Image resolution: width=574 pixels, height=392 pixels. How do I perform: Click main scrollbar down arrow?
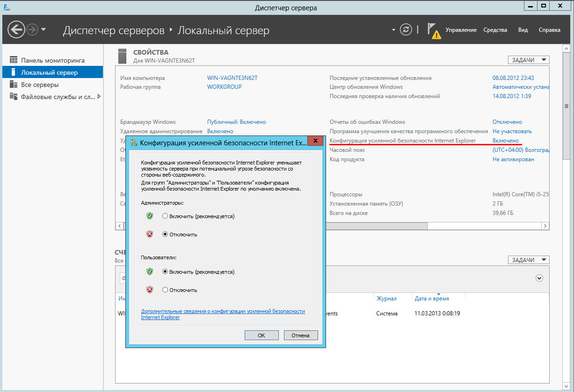coord(567,386)
